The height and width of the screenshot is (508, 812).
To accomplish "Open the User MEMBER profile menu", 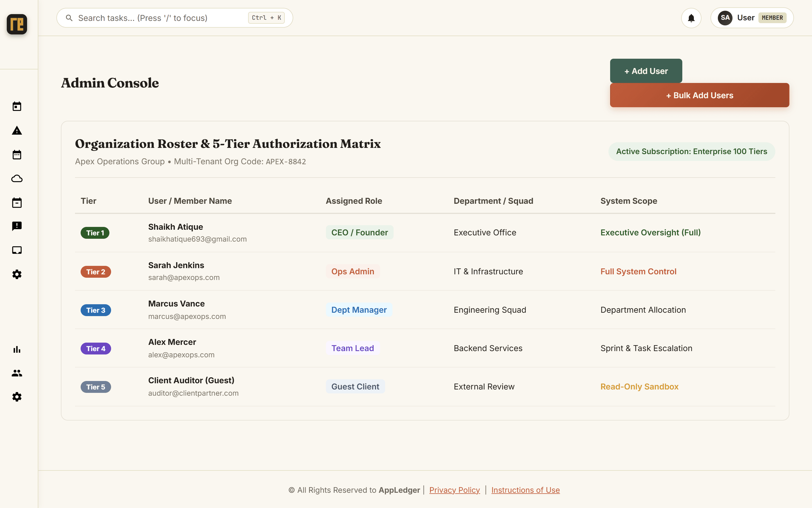I will coord(752,18).
